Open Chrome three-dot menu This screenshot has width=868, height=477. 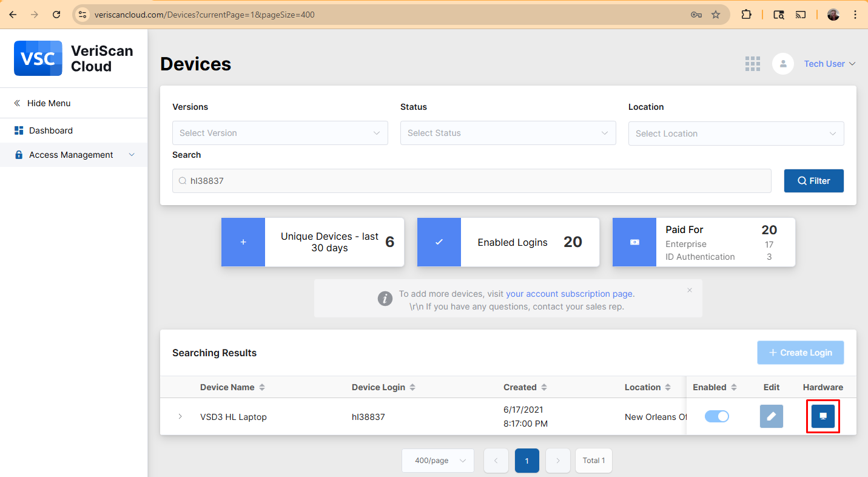tap(855, 15)
